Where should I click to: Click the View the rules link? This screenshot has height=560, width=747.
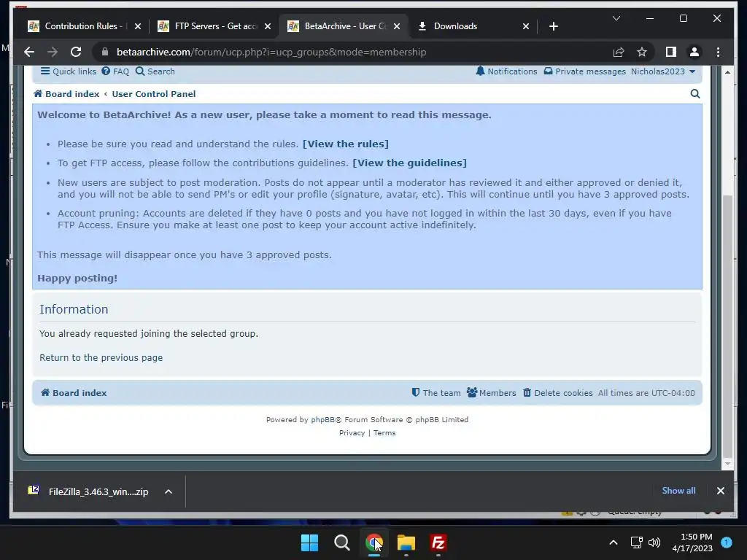345,144
